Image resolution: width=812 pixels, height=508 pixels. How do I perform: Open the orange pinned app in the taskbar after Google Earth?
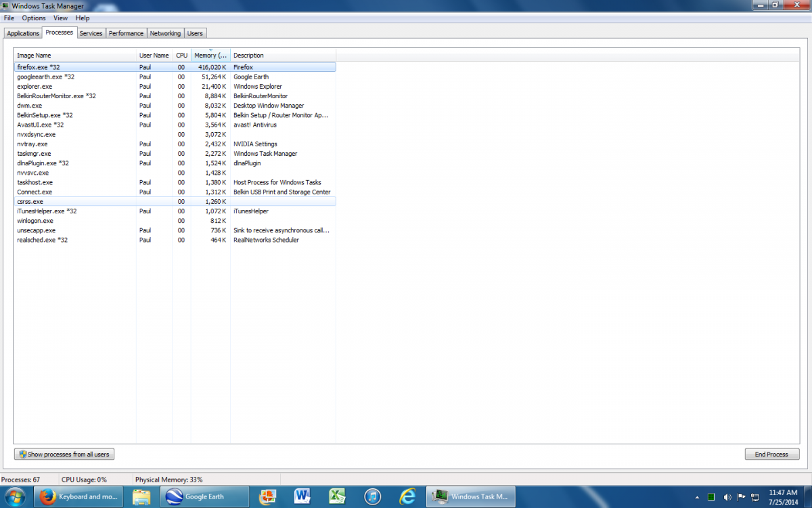(269, 496)
